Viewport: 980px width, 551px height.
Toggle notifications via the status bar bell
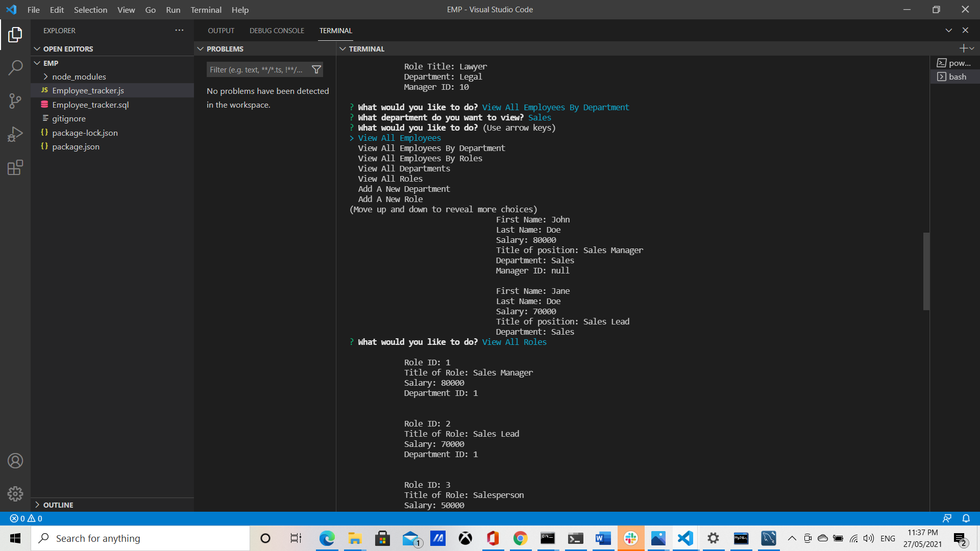point(966,518)
